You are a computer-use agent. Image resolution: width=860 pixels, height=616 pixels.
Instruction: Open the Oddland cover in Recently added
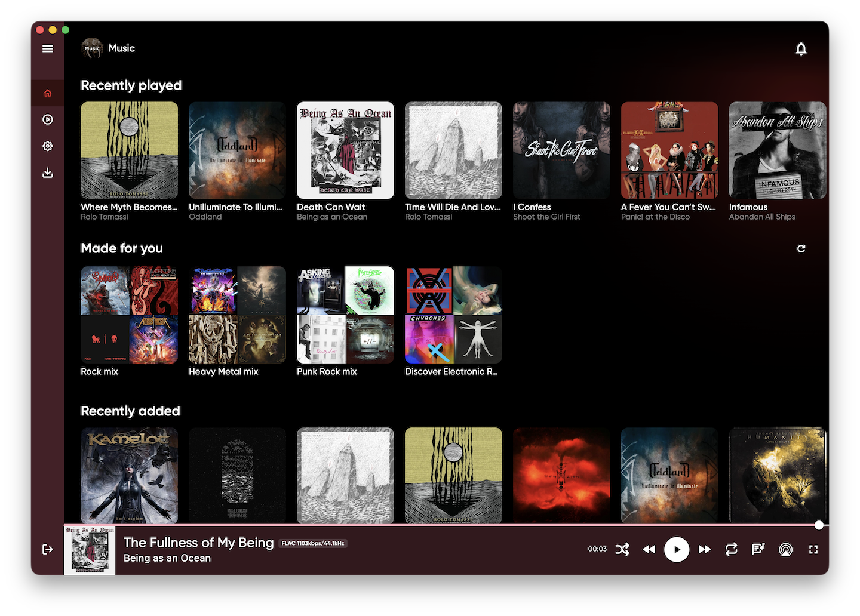[670, 476]
